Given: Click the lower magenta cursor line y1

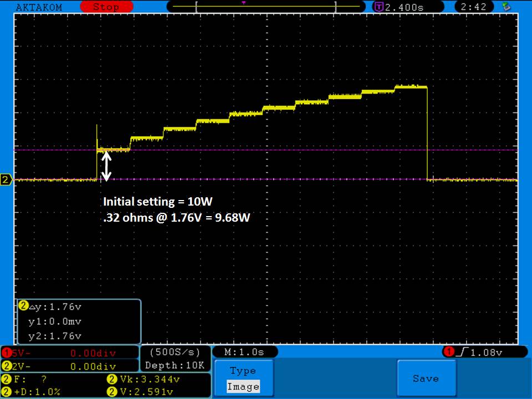Looking at the screenshot, I should [266, 179].
